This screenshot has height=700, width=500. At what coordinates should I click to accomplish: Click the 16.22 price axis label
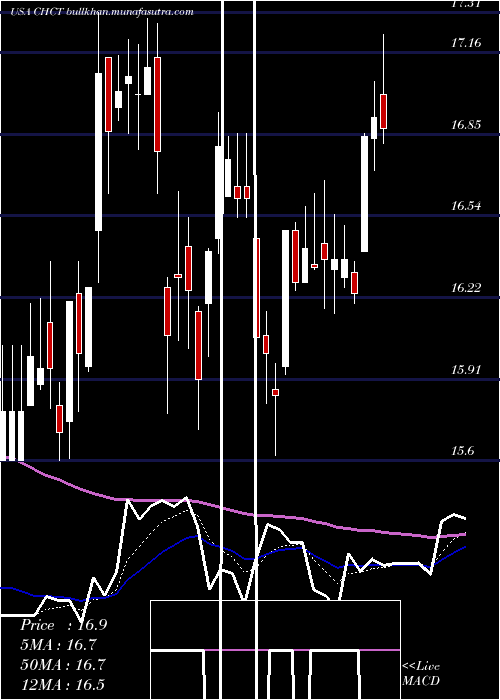466,288
